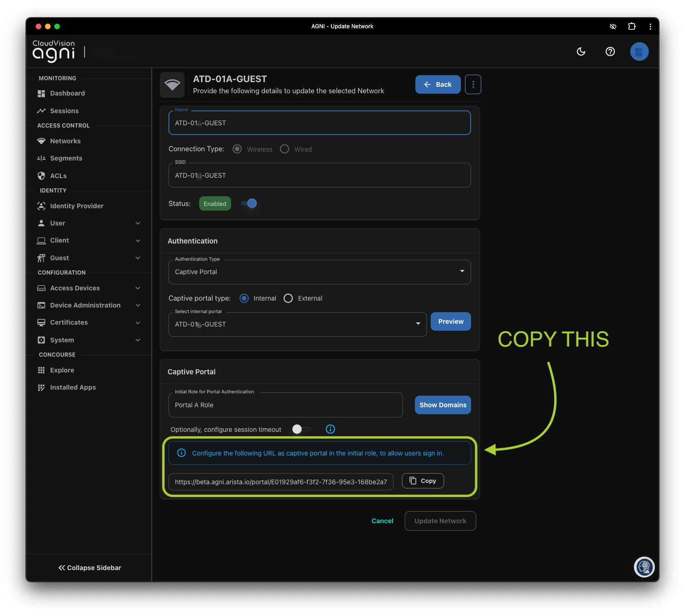Click the user profile avatar
Image resolution: width=685 pixels, height=616 pixels.
click(639, 51)
